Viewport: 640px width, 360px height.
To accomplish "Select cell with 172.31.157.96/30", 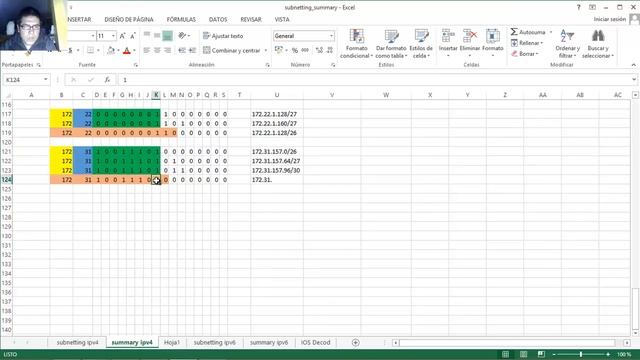I will click(277, 170).
